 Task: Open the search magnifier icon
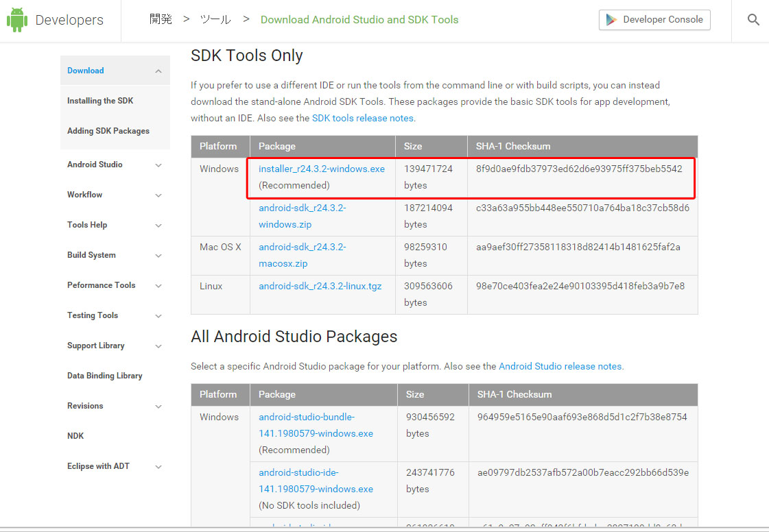753,20
